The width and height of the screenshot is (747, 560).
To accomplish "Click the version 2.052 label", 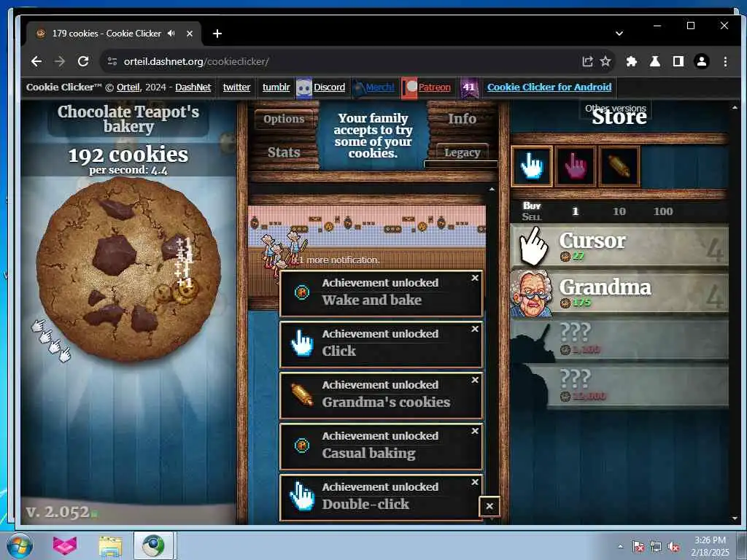I will point(57,512).
